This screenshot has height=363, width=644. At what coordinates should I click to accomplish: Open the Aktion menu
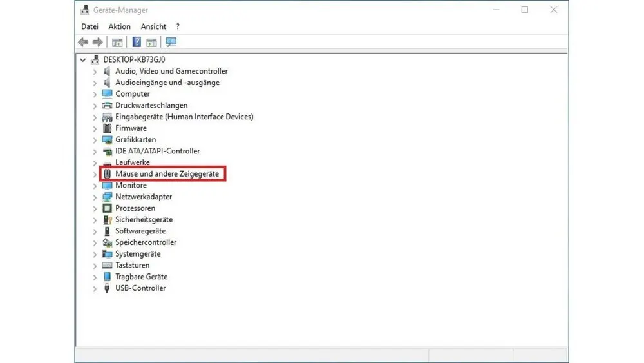click(119, 26)
